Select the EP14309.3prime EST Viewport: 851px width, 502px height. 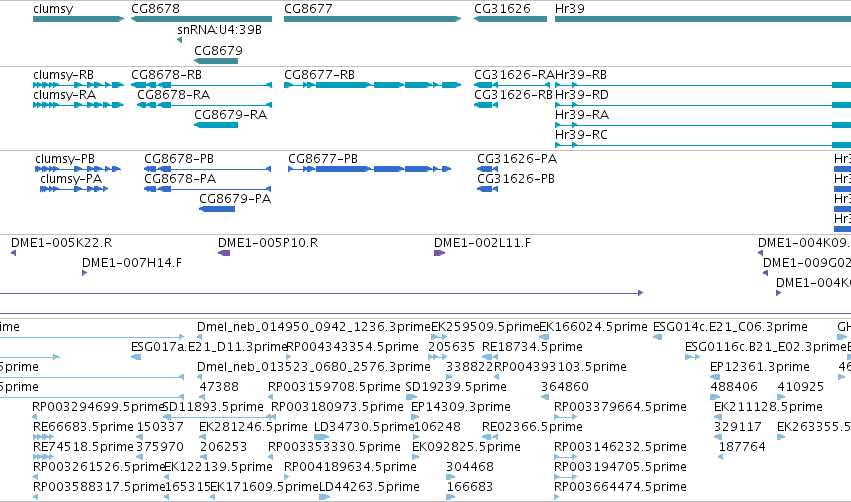415,417
